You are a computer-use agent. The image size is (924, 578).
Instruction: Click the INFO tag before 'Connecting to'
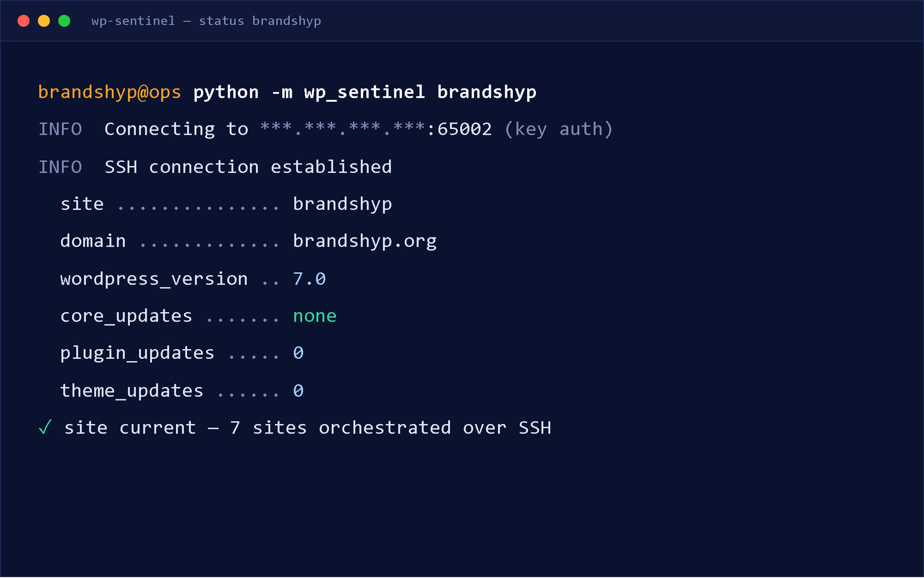tap(60, 129)
